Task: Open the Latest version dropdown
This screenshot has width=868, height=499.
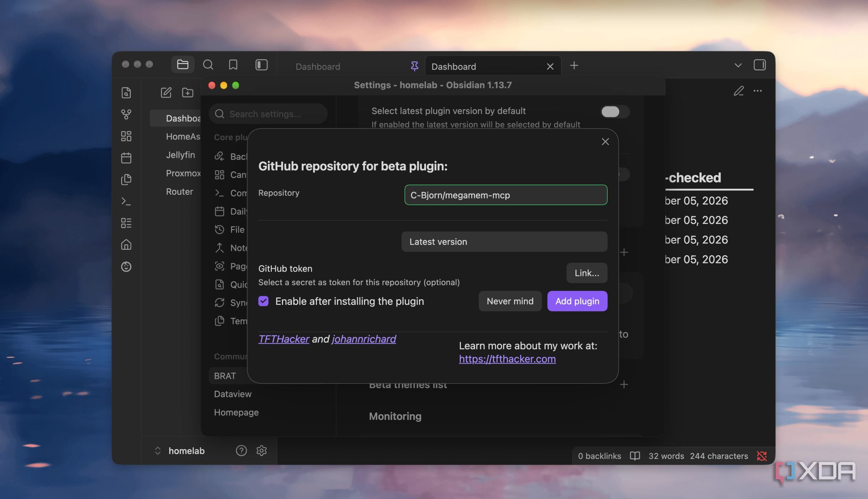Action: click(x=504, y=242)
